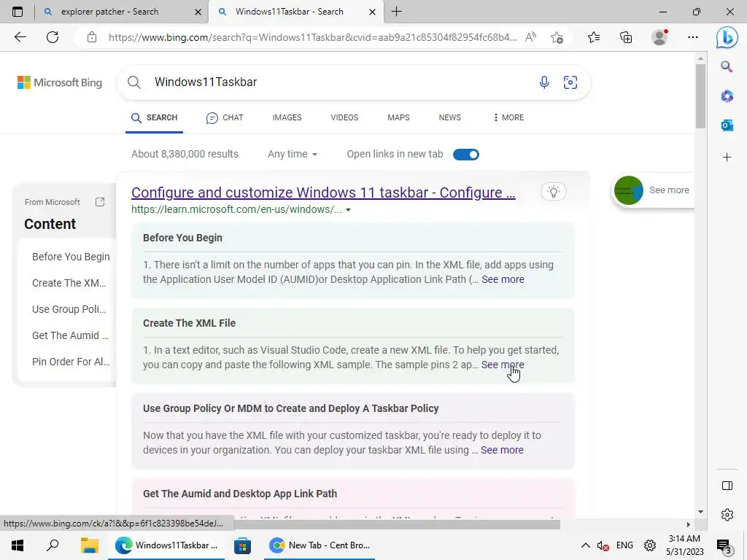This screenshot has height=560, width=747.
Task: Open the Collections icon
Action: coord(626,37)
